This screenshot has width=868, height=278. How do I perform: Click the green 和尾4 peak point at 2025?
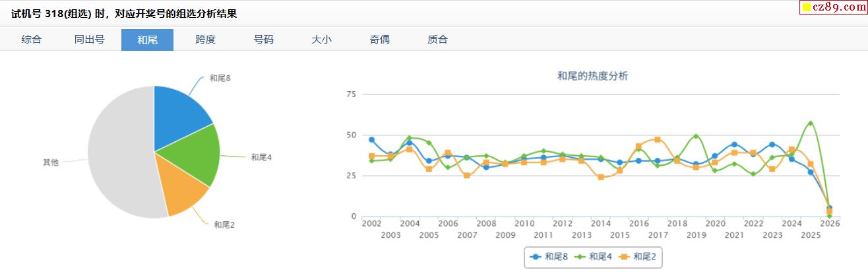point(811,123)
